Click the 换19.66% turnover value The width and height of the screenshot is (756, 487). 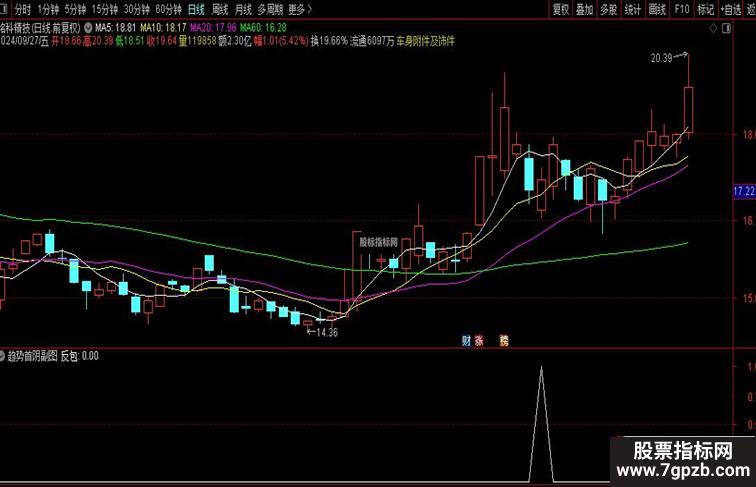pyautogui.click(x=329, y=41)
